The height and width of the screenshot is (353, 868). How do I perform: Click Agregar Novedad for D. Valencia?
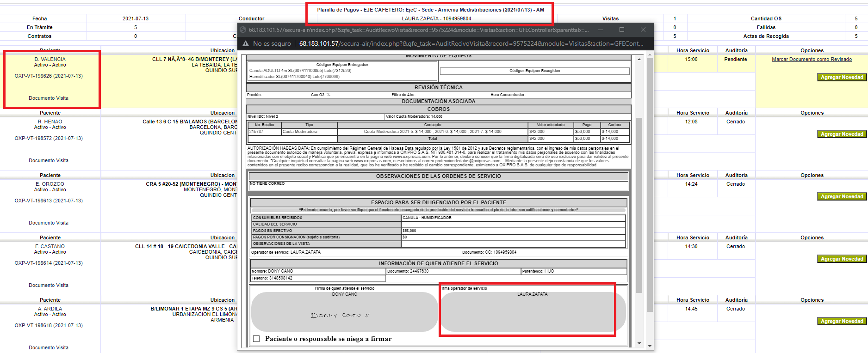point(842,77)
